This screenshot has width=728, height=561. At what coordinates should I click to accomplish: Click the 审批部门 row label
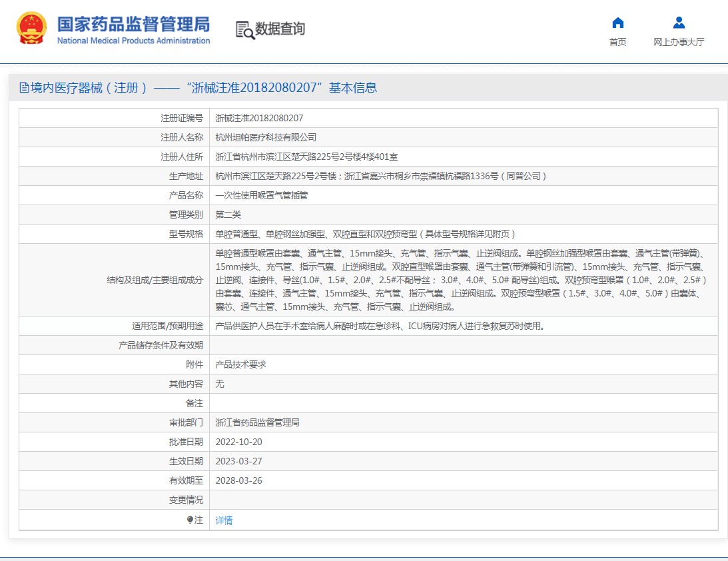point(186,422)
